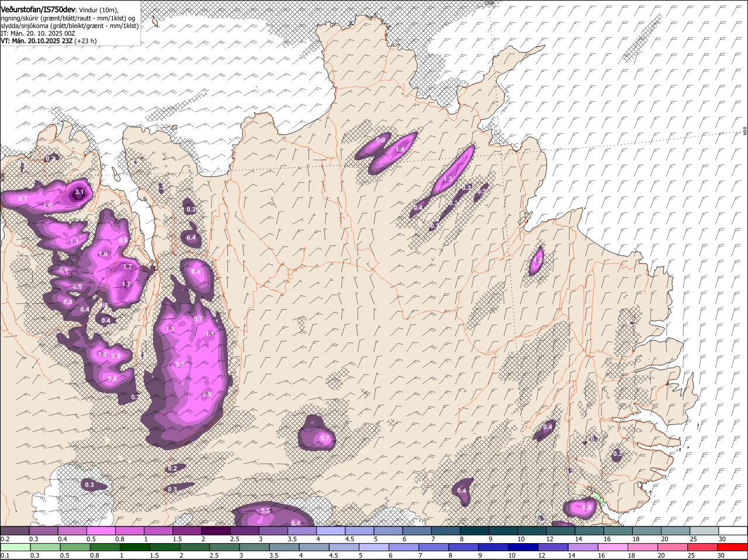The width and height of the screenshot is (748, 560).
Task: Click the 1.2 precipitation value on the map
Action: (x=538, y=261)
